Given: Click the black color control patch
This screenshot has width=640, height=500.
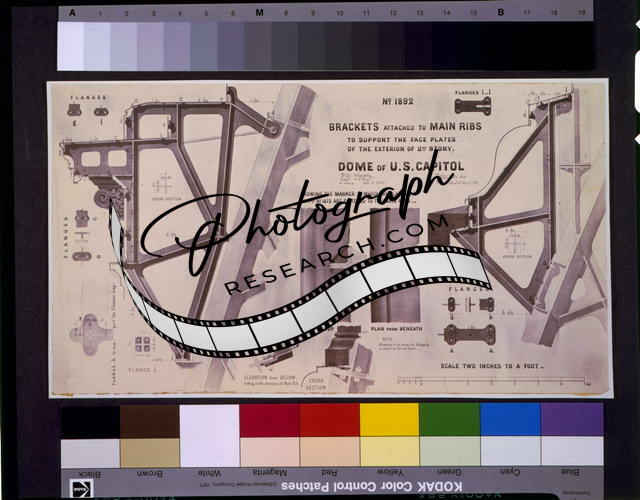Looking at the screenshot, I should [90, 420].
